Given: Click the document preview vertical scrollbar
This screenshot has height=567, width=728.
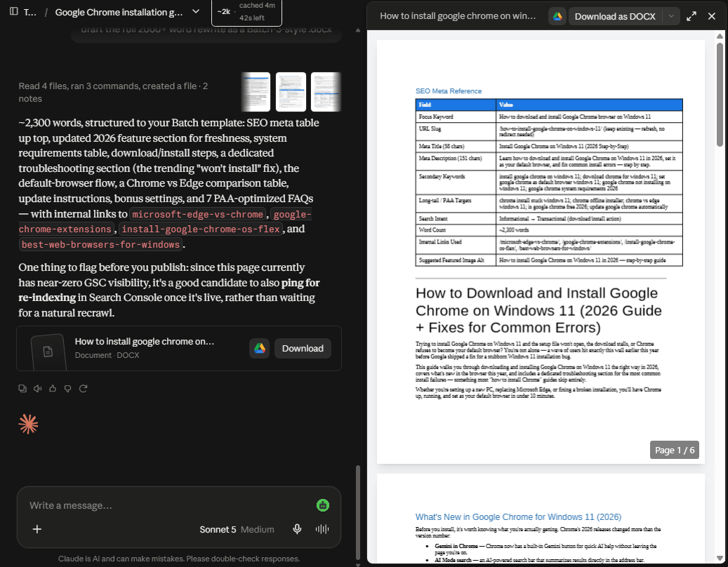Looking at the screenshot, I should tap(720, 95).
